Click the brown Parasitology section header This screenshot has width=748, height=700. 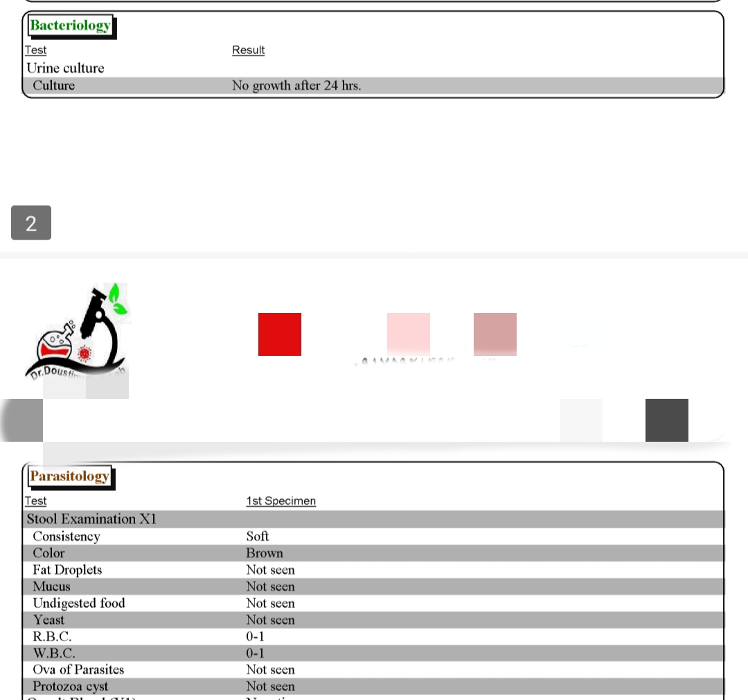click(x=69, y=476)
